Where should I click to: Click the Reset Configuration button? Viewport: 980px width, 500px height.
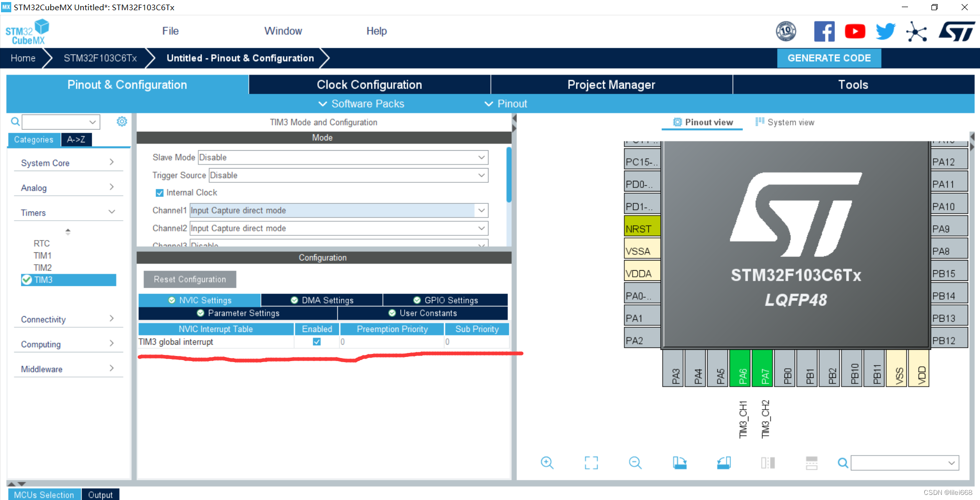click(x=190, y=279)
